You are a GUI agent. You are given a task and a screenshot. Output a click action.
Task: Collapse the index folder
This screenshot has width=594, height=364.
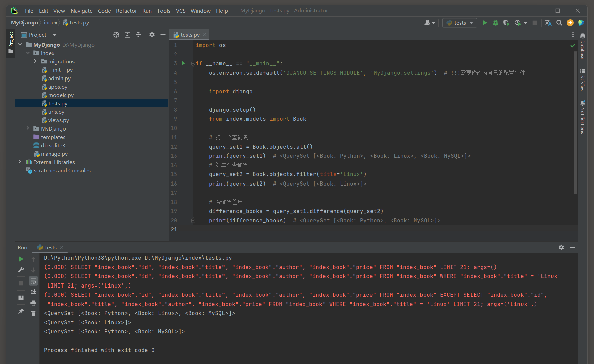pyautogui.click(x=28, y=53)
